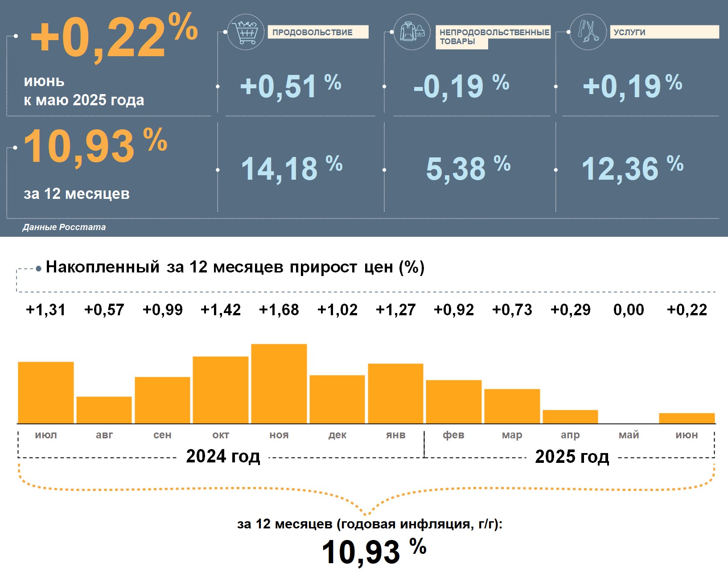
Task: Click the June (июн) bar
Action: 687,418
